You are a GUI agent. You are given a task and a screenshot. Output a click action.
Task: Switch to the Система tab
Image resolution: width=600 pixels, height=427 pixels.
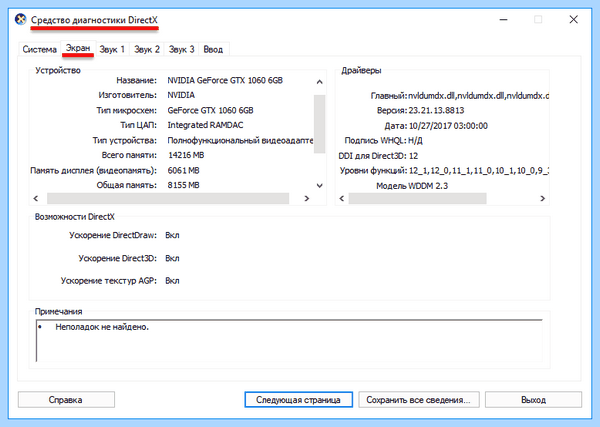pyautogui.click(x=39, y=49)
